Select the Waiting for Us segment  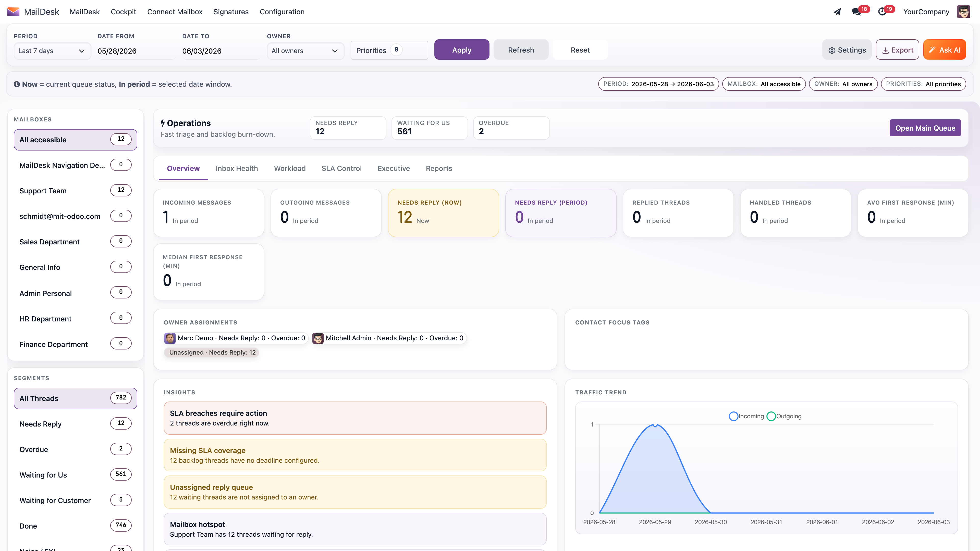coord(75,474)
